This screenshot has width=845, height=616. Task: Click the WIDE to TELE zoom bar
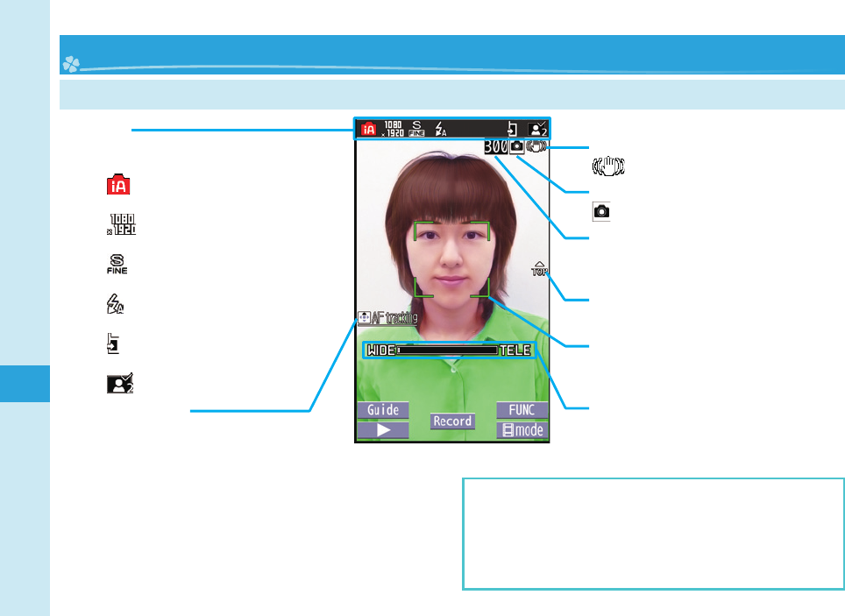(x=450, y=350)
